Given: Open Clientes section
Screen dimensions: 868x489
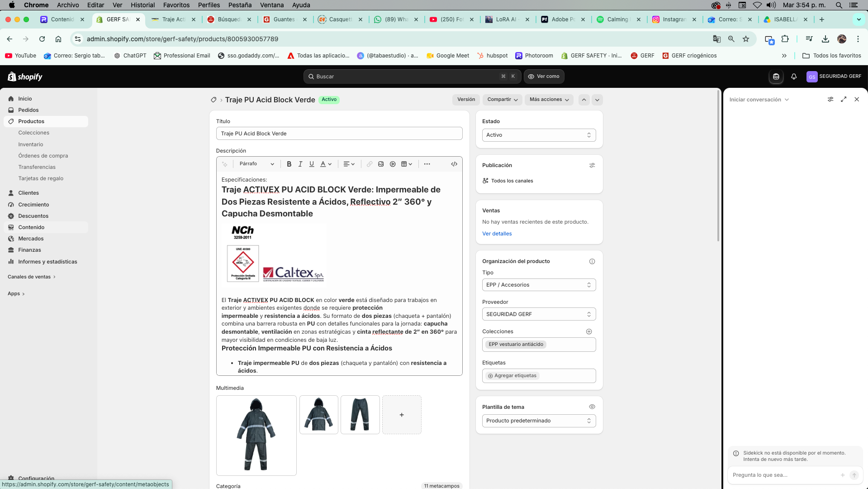Looking at the screenshot, I should 28,193.
